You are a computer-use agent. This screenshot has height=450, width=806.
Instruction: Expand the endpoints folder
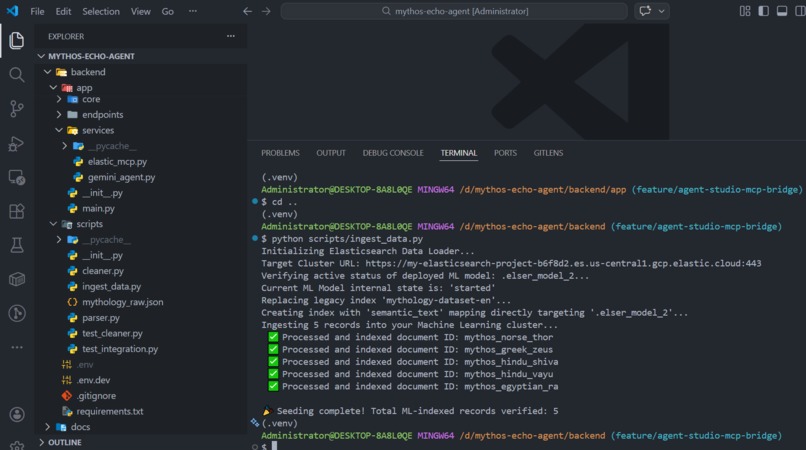140,115
